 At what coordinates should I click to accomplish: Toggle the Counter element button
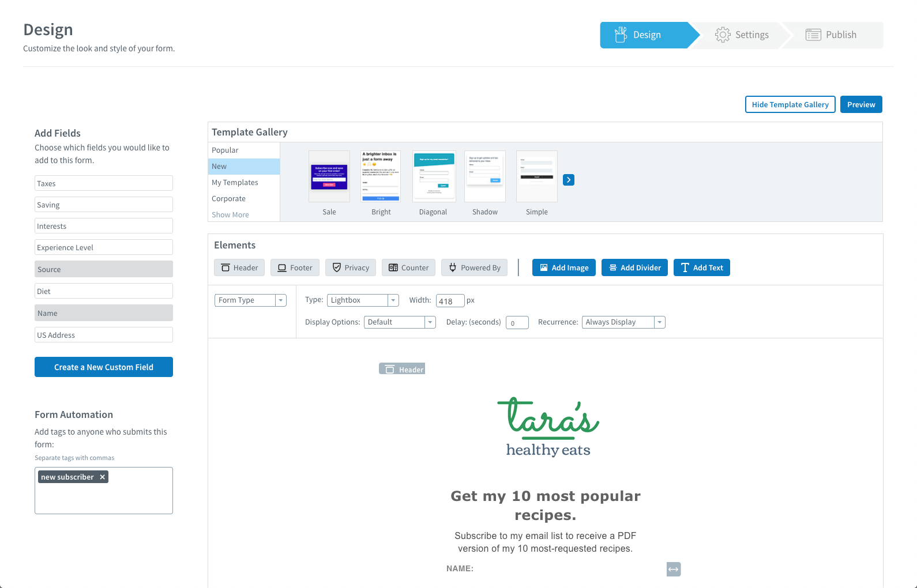408,267
